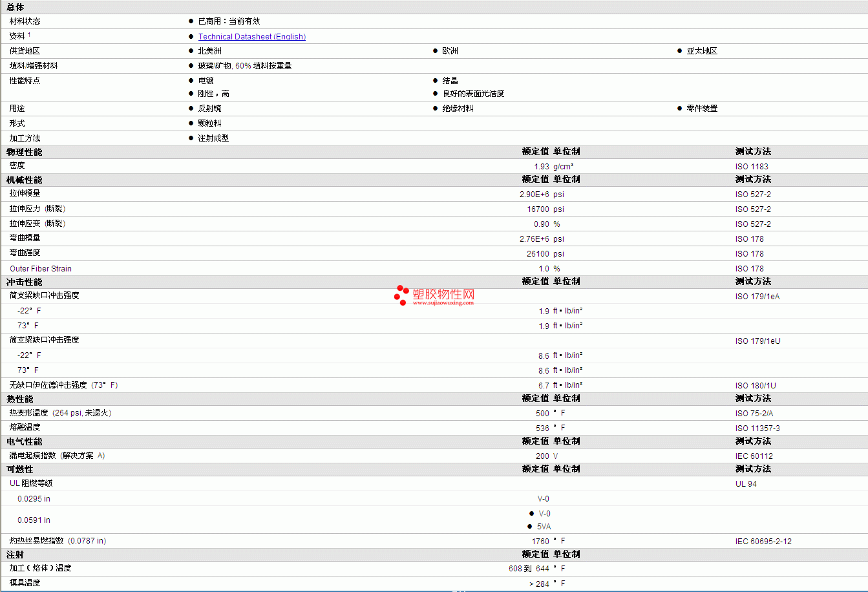Viewport: 868px width, 592px height.
Task: Click the 欧洲 region entry
Action: point(450,51)
